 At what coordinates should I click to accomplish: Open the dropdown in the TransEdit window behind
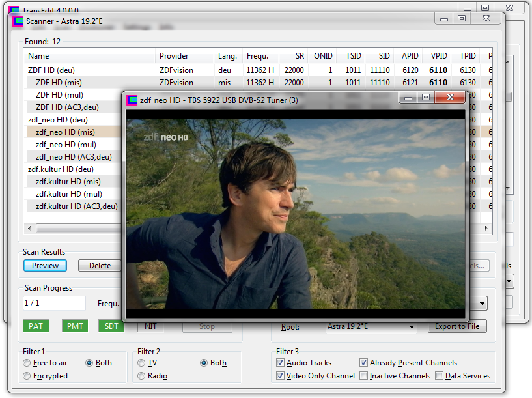(x=509, y=281)
